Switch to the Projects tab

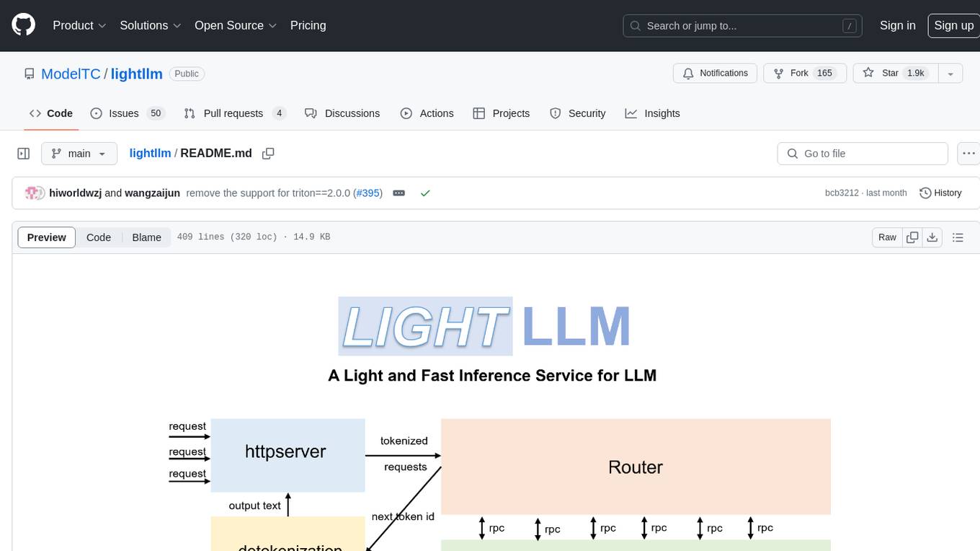[x=501, y=113]
